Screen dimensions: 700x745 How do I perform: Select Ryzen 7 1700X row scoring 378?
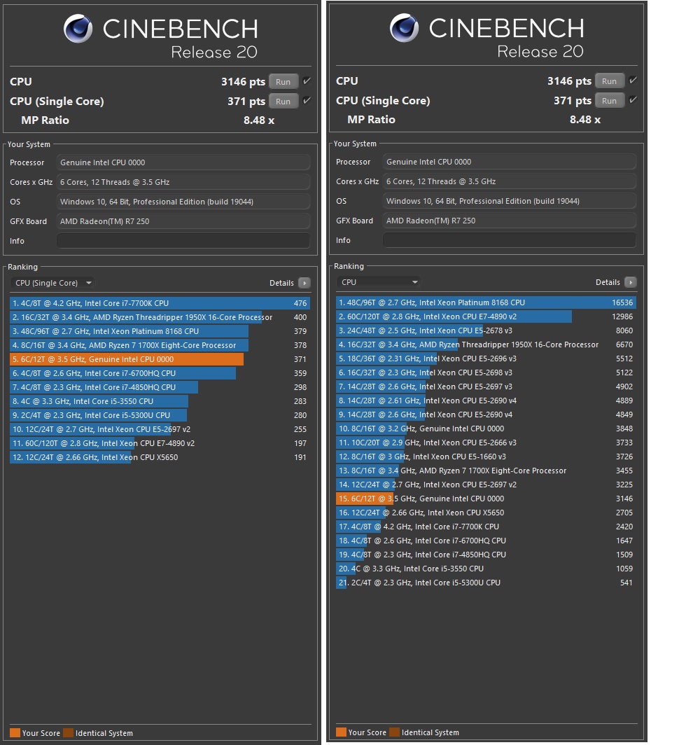coord(160,345)
